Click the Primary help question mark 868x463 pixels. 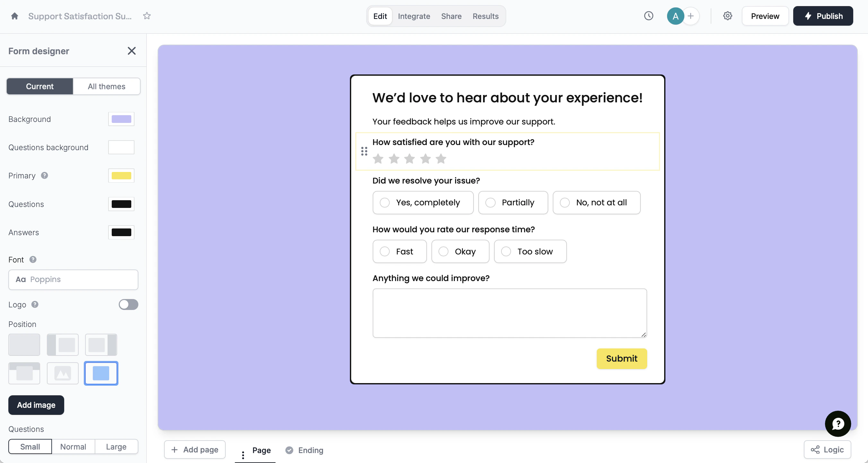tap(45, 176)
